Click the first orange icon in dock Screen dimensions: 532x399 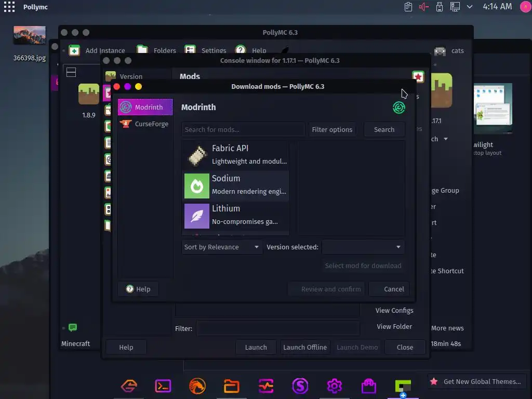129,386
